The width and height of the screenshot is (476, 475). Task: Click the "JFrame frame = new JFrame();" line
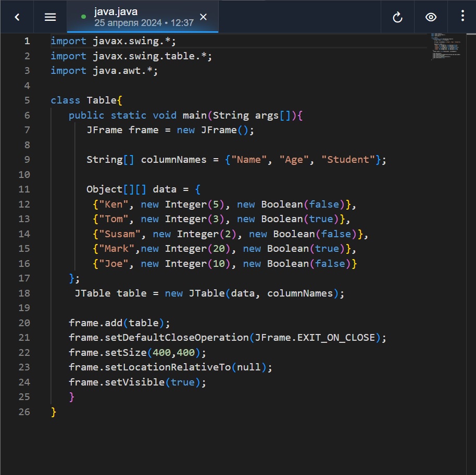point(170,130)
